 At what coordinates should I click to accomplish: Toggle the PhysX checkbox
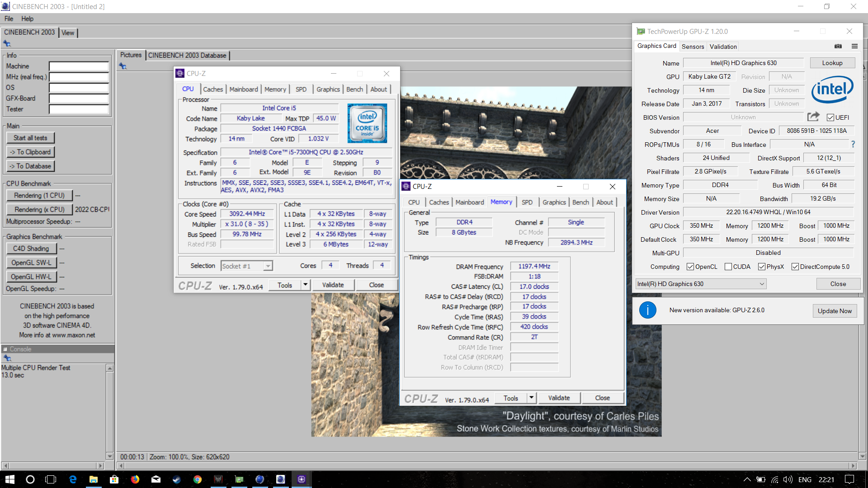[x=762, y=267]
